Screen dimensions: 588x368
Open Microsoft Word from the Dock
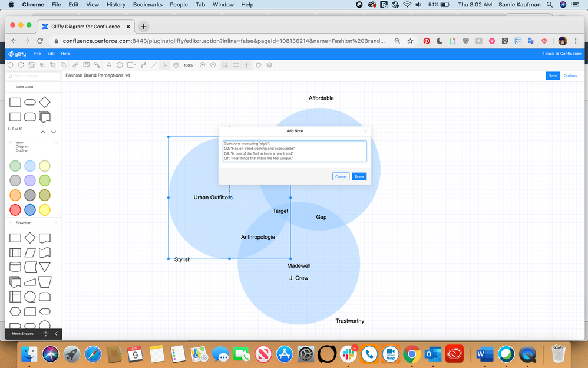coord(485,354)
